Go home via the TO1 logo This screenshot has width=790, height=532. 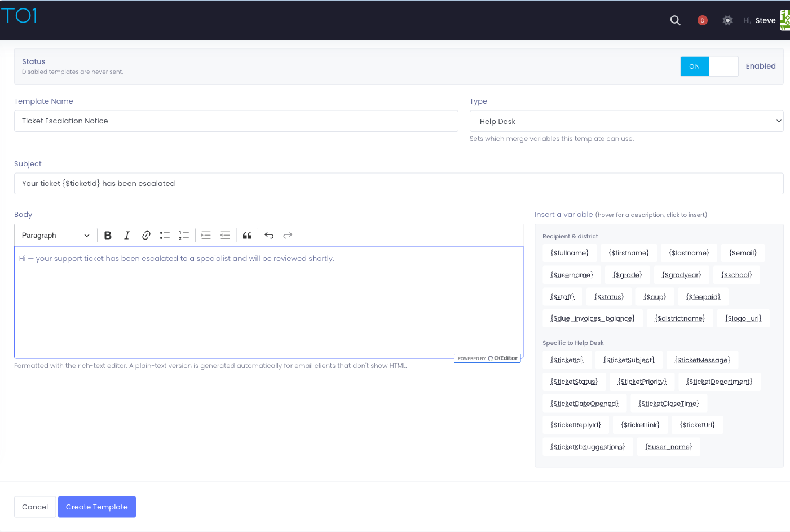tap(19, 15)
